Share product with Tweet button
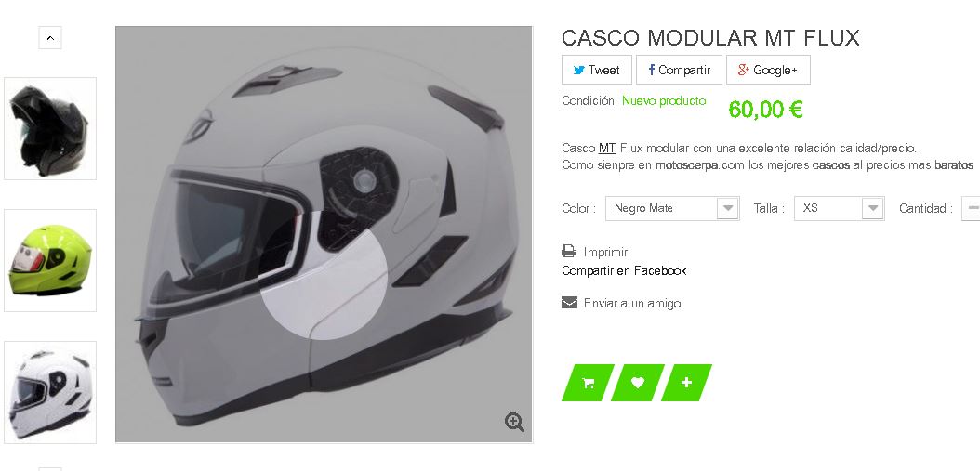This screenshot has height=471, width=980. point(597,70)
